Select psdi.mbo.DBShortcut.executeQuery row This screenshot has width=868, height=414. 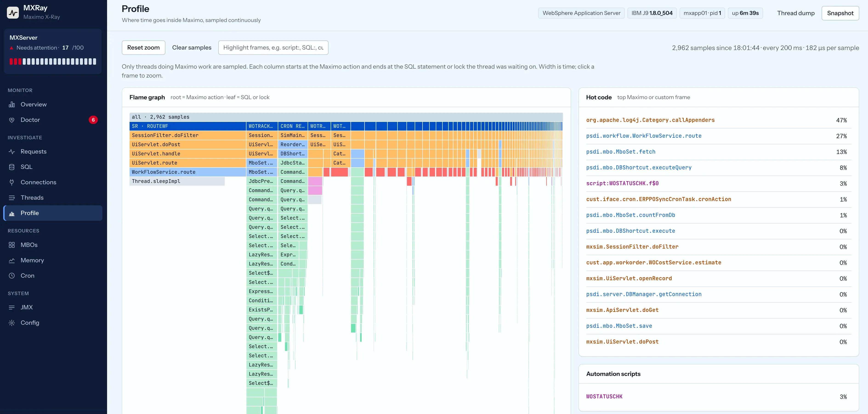[x=718, y=168]
